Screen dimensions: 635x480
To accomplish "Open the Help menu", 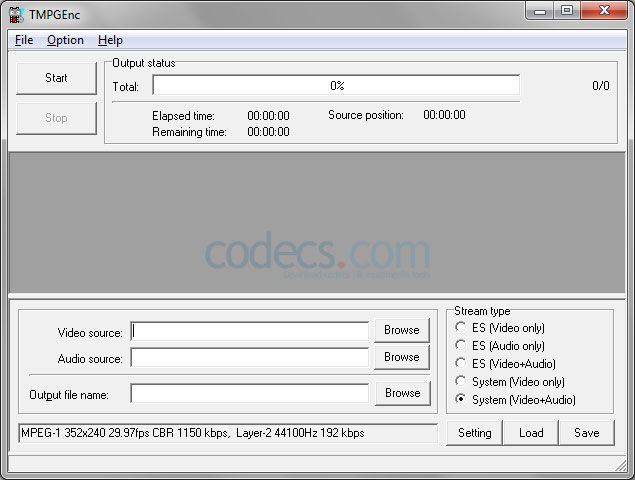I will coord(110,40).
